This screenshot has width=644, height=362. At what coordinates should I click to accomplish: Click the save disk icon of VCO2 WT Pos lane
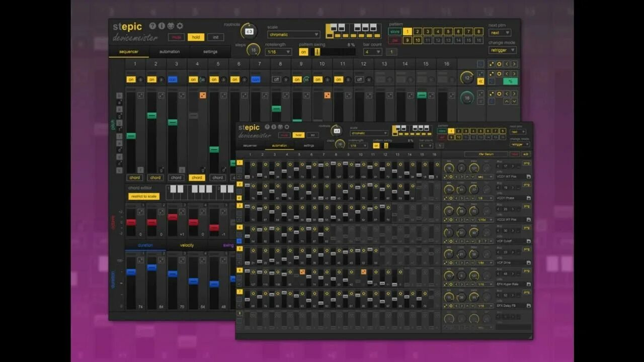[528, 220]
